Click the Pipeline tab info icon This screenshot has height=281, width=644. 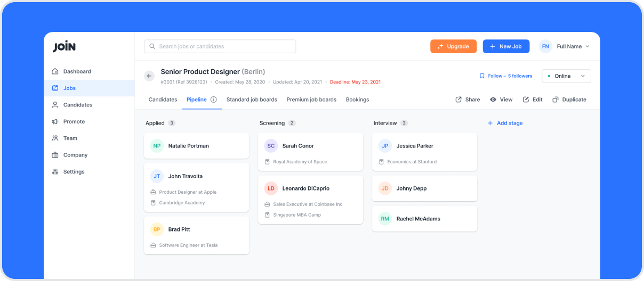[214, 100]
